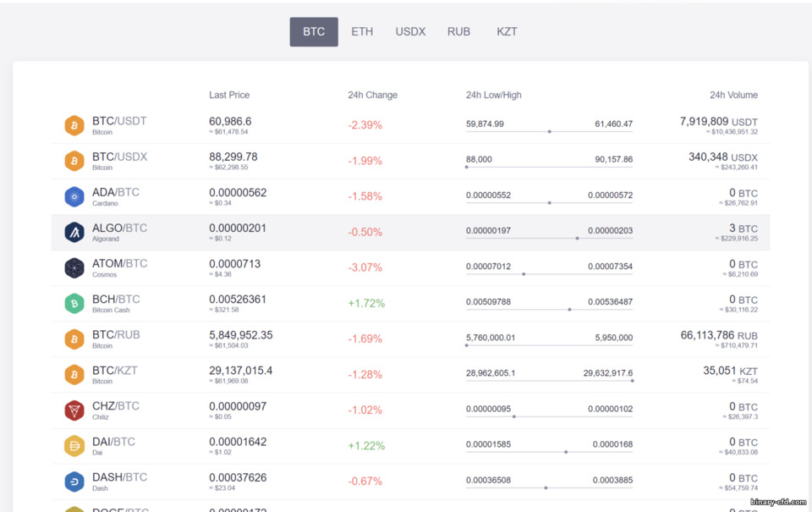The width and height of the screenshot is (812, 512).
Task: Click the -3.07% change value
Action: point(365,268)
